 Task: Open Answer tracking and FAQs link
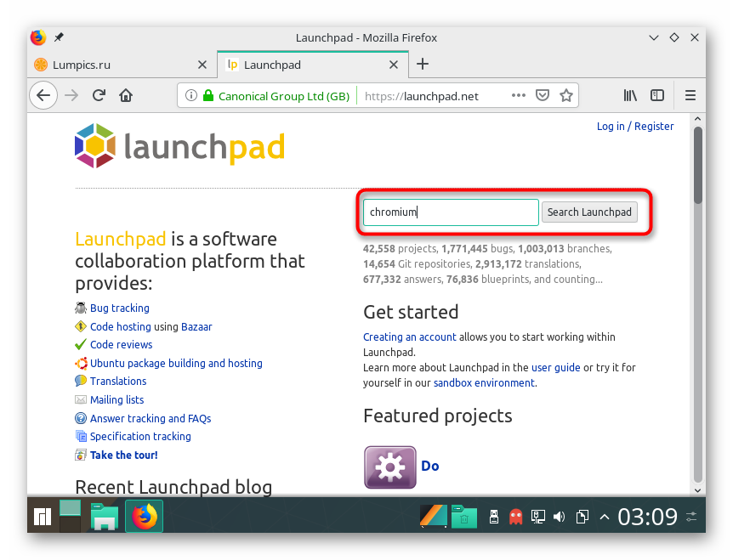(151, 418)
